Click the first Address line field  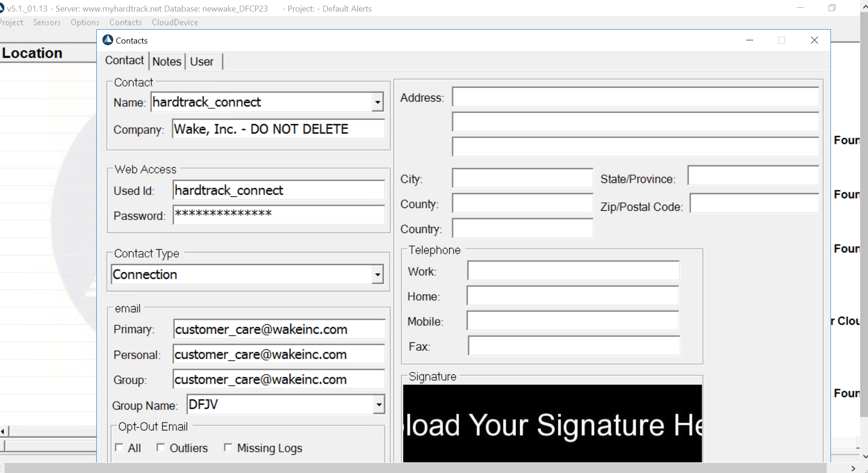pos(635,97)
